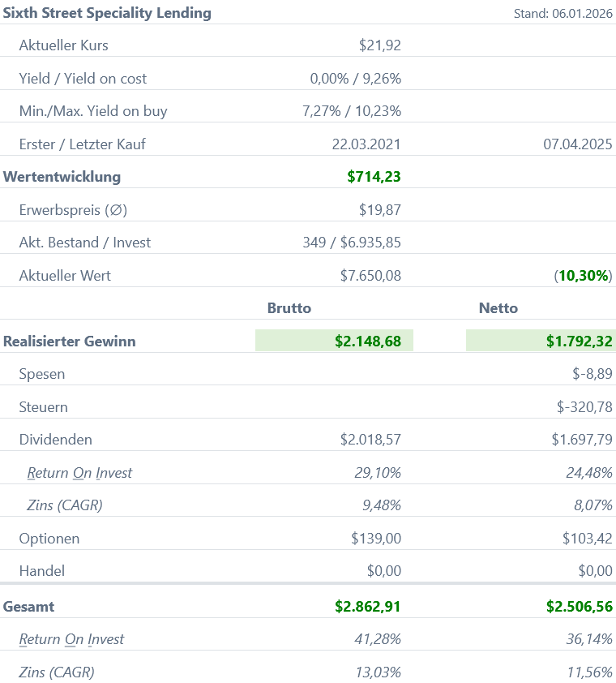This screenshot has height=683, width=616.
Task: Click the Wertentwicklung amount $714,23
Action: 374,177
